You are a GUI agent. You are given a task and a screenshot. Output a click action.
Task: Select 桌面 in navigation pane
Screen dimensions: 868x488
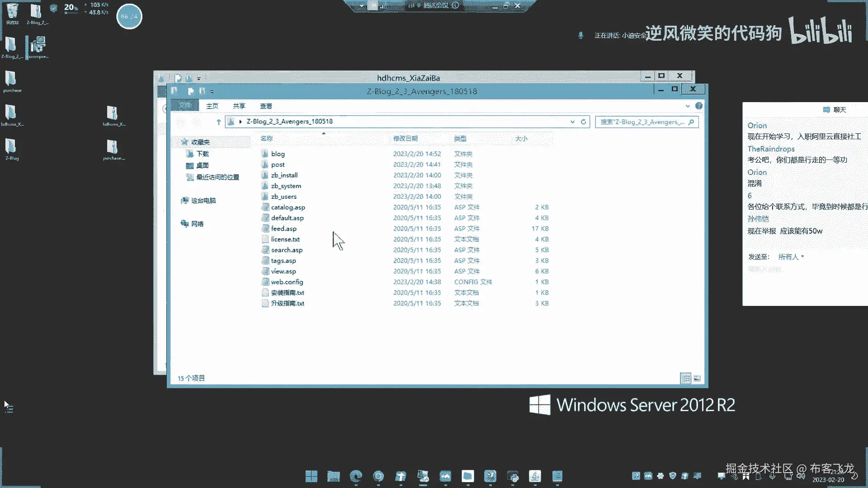202,165
